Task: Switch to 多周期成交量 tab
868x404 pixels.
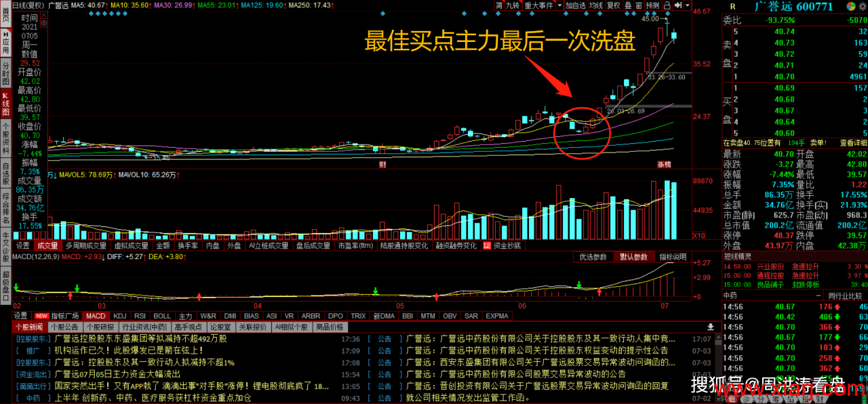Action: click(86, 245)
